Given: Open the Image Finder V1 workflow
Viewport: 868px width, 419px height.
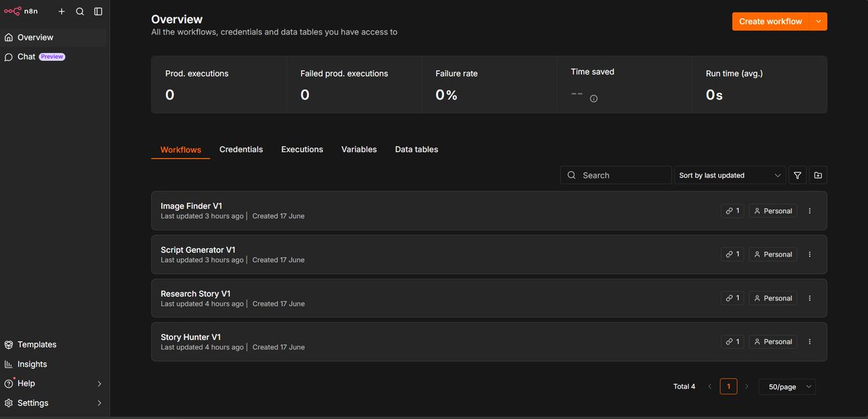Looking at the screenshot, I should 489,211.
